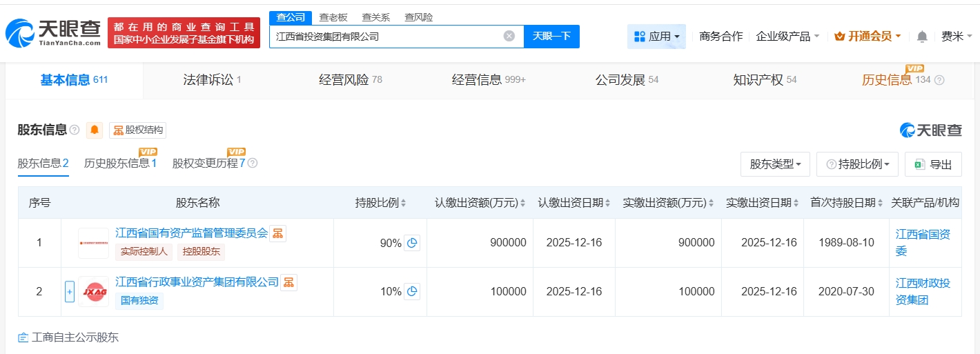The width and height of the screenshot is (980, 354).
Task: Click 国有独资 tag
Action: (x=139, y=300)
